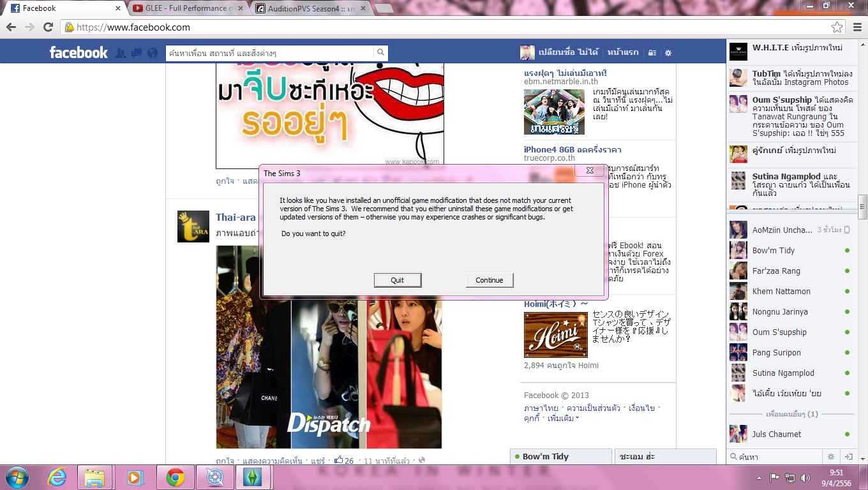The image size is (868, 490).
Task: Expand the เพิ่มเติม footer dropdown
Action: coord(564,419)
